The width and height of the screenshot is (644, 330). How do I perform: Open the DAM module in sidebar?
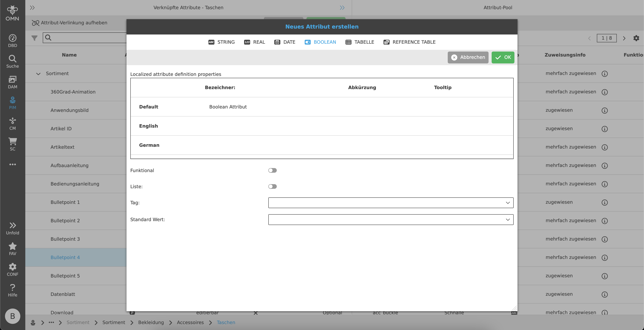click(x=12, y=82)
